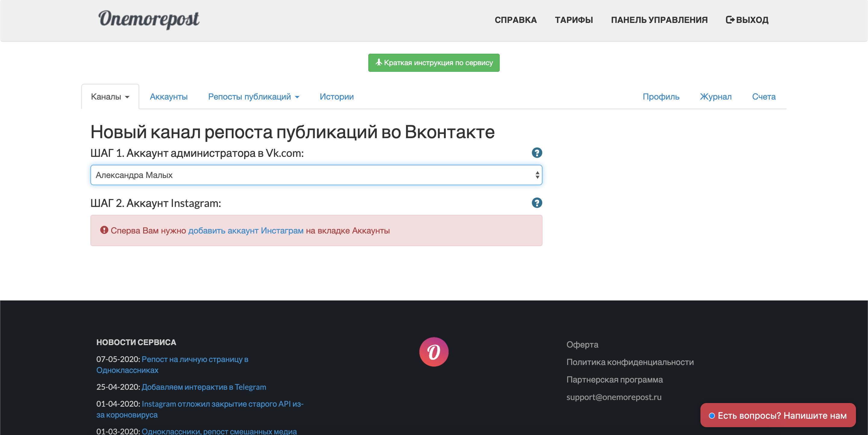Follow добавить аккаунт Инстаграм link

pos(246,231)
